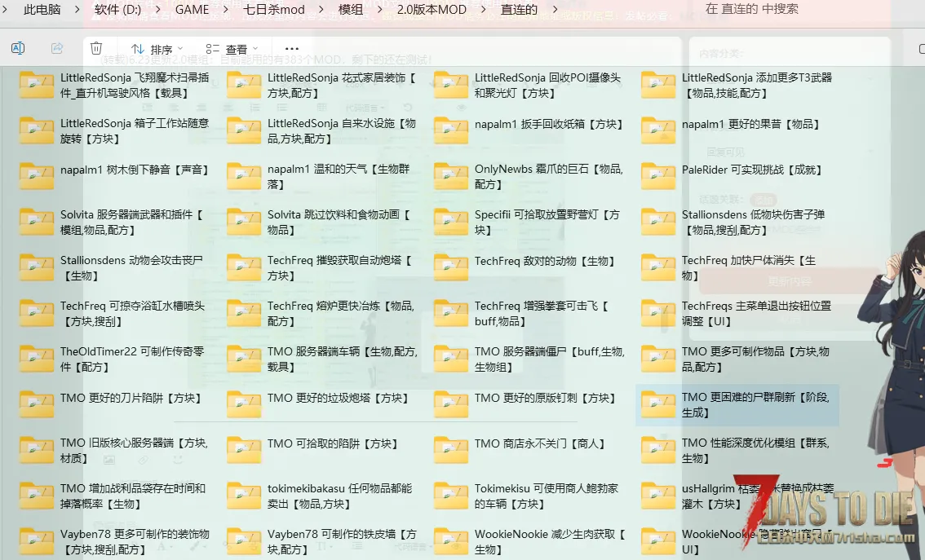Select folder icon TechFreq 熔炉更快冶炼
925x560 pixels.
[244, 313]
